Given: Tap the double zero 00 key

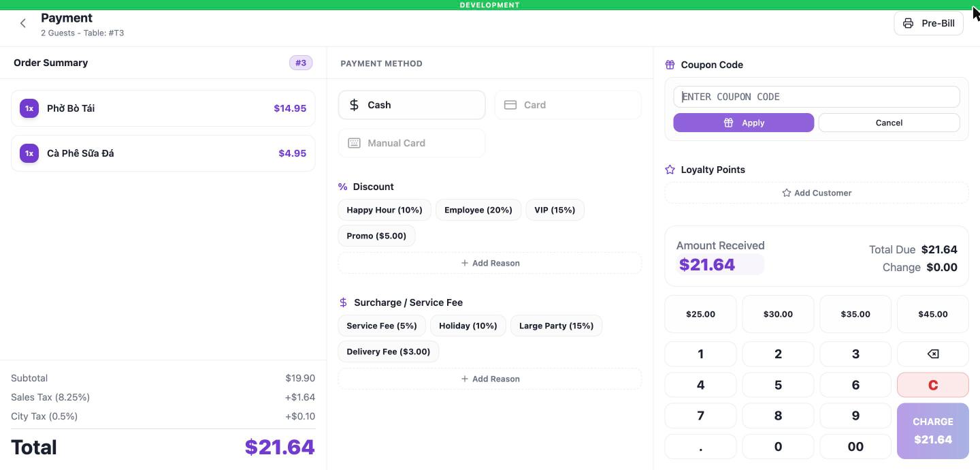Looking at the screenshot, I should (855, 447).
